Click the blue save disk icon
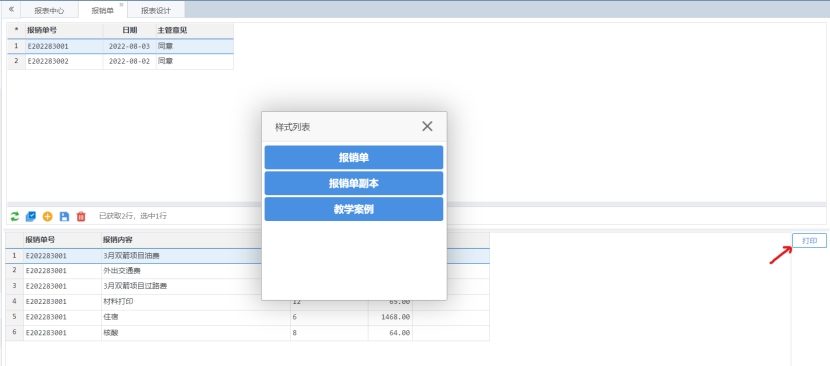The width and height of the screenshot is (830, 366). click(x=64, y=216)
